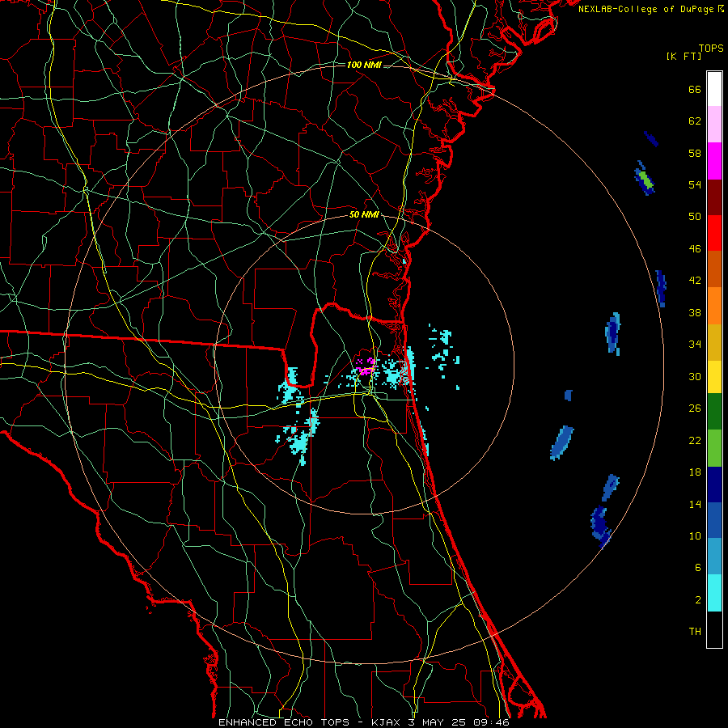Click the 38 legend value
The width and height of the screenshot is (728, 728).
695,312
